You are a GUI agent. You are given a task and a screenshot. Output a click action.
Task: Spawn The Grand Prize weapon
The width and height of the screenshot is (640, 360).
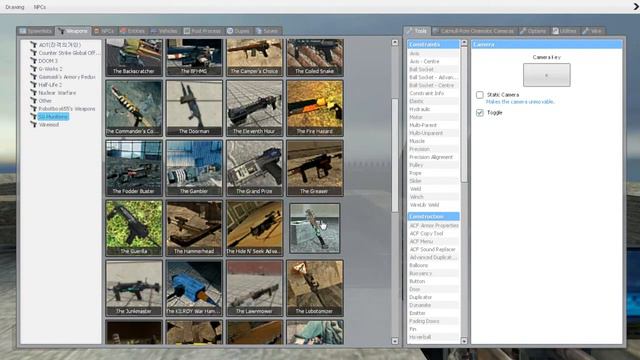click(254, 168)
